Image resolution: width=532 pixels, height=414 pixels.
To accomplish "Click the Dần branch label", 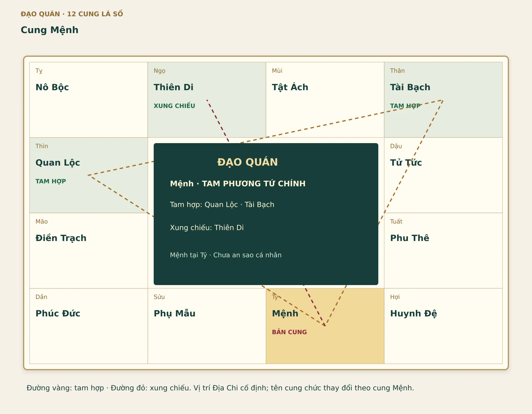I will [41, 297].
